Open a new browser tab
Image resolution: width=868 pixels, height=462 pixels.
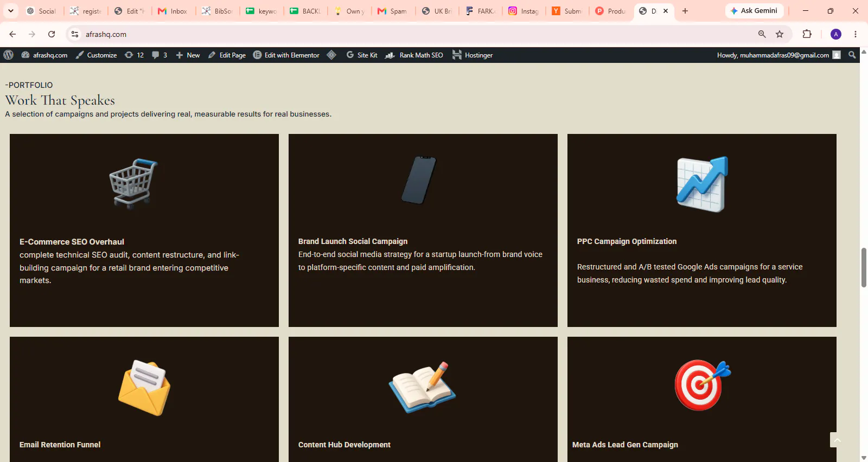(685, 11)
